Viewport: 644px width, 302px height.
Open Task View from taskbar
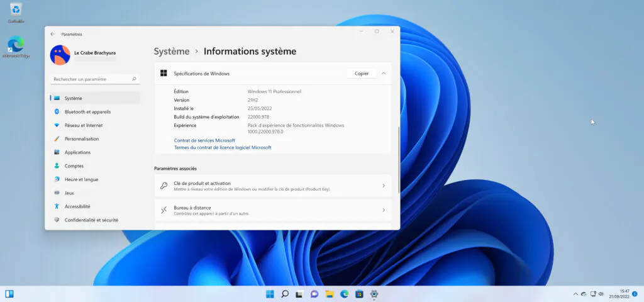299,294
